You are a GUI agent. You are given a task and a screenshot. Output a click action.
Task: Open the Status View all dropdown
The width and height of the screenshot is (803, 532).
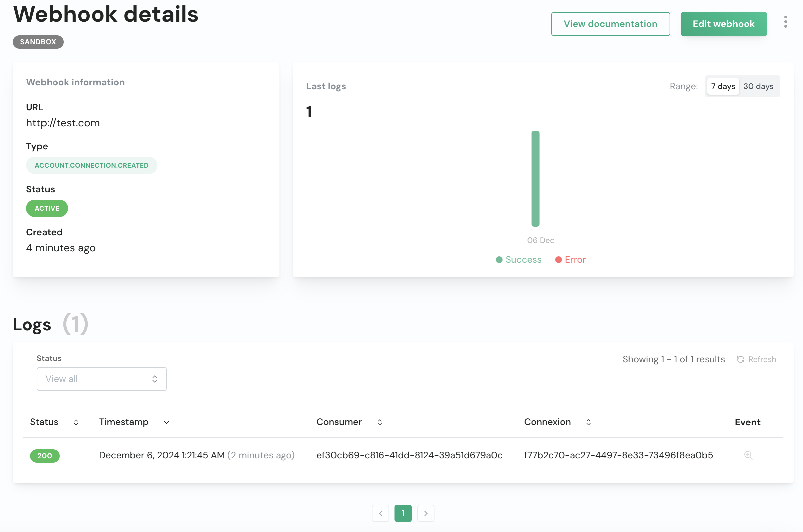point(101,379)
